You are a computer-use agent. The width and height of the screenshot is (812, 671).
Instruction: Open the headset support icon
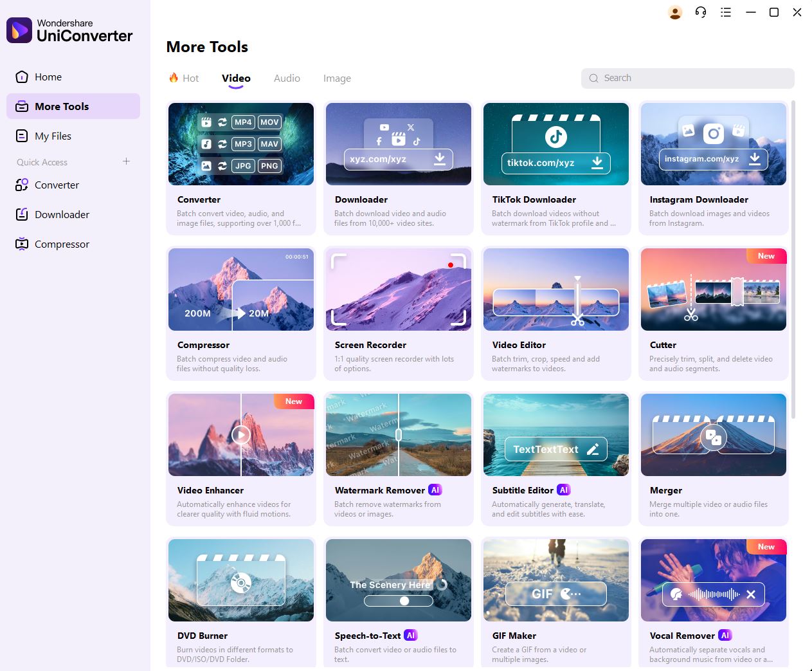pyautogui.click(x=701, y=12)
